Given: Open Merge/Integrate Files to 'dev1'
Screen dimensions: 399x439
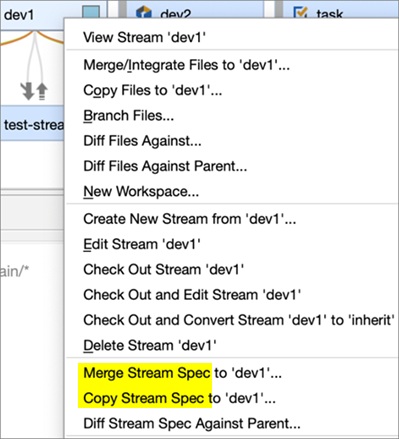Looking at the screenshot, I should click(x=187, y=65).
